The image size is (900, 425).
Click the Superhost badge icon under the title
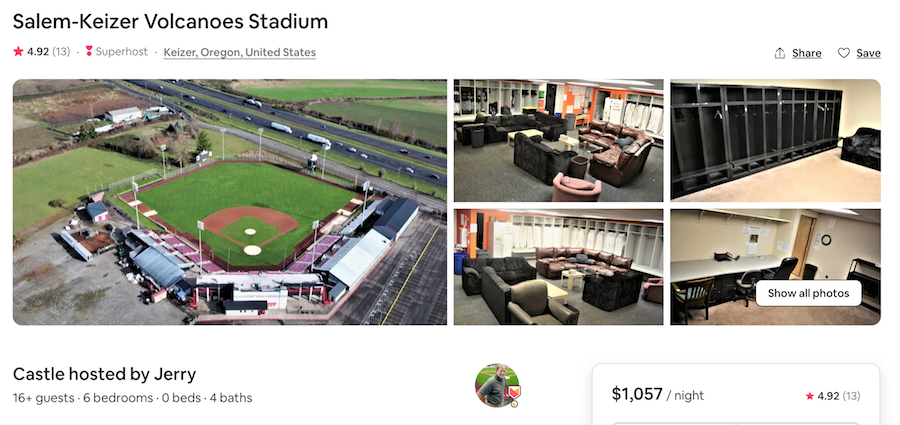[x=89, y=52]
